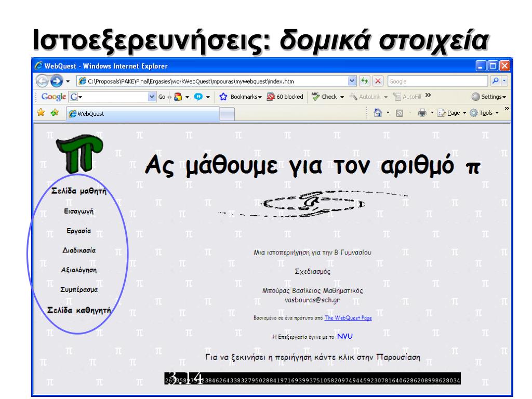This screenshot has height=399, width=532.
Task: Open a new blank tab button
Action: 227,114
